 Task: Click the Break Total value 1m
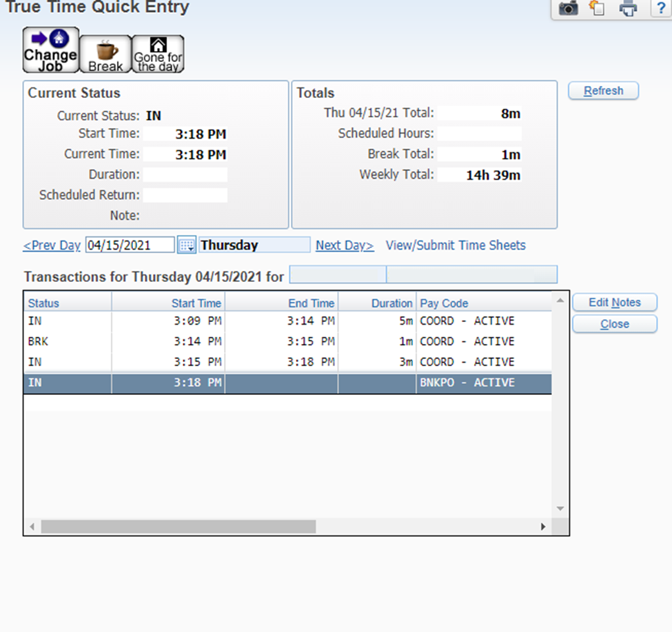(479, 154)
